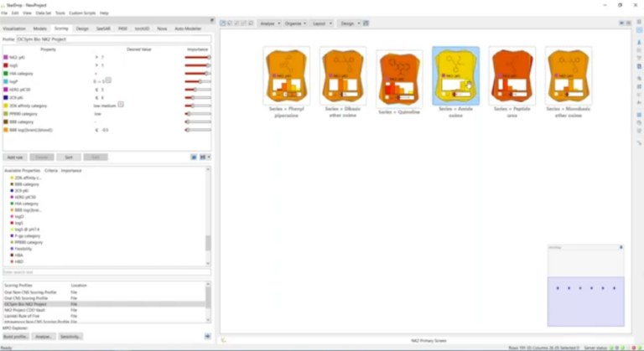The height and width of the screenshot is (351, 644).
Task: Click the run scoring arrow icon
Action: coord(207,337)
